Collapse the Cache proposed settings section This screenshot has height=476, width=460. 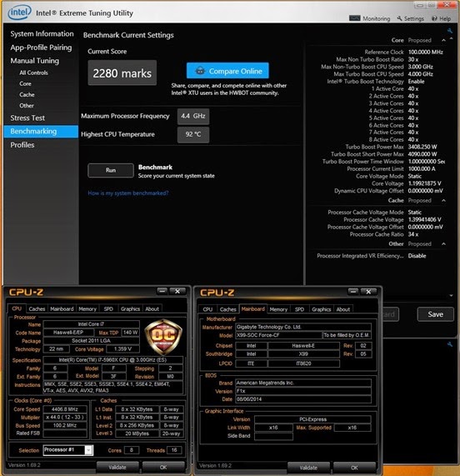443,200
